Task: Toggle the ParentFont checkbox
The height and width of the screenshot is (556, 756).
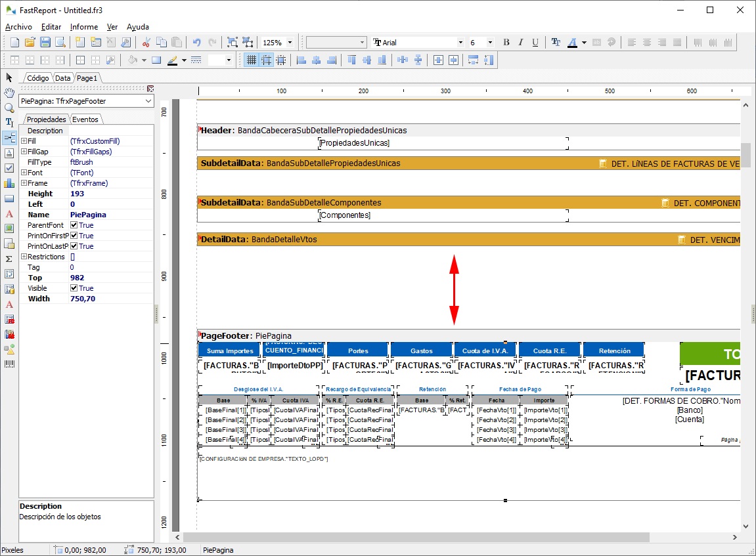Action: click(74, 225)
